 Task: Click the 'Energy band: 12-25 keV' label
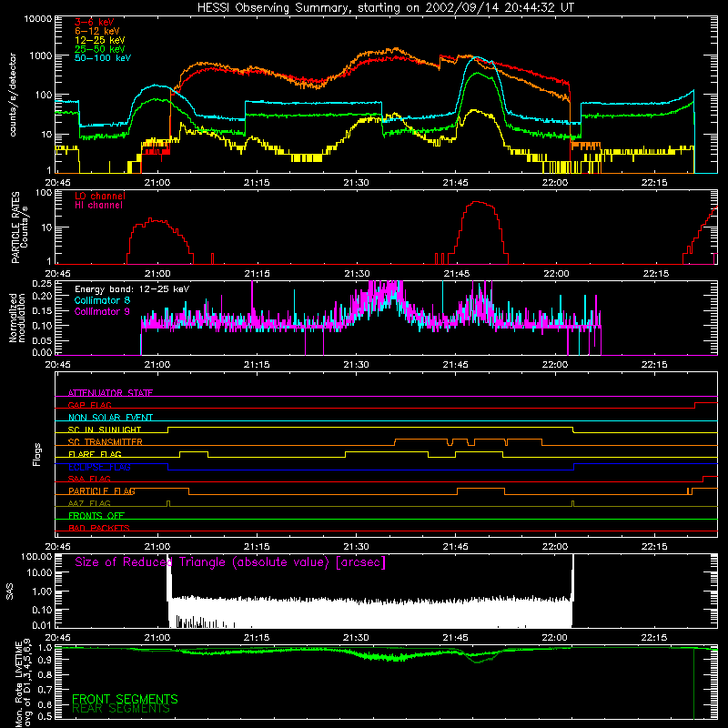click(132, 289)
